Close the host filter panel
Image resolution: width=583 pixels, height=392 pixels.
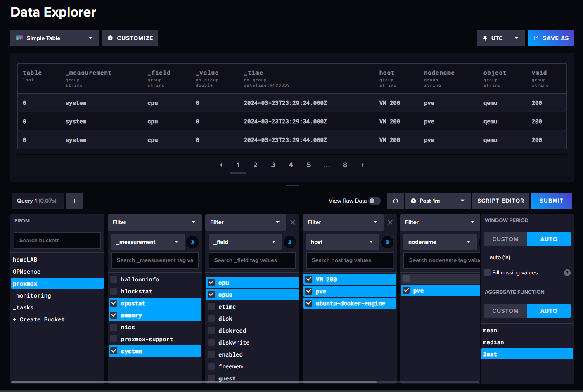click(x=390, y=222)
